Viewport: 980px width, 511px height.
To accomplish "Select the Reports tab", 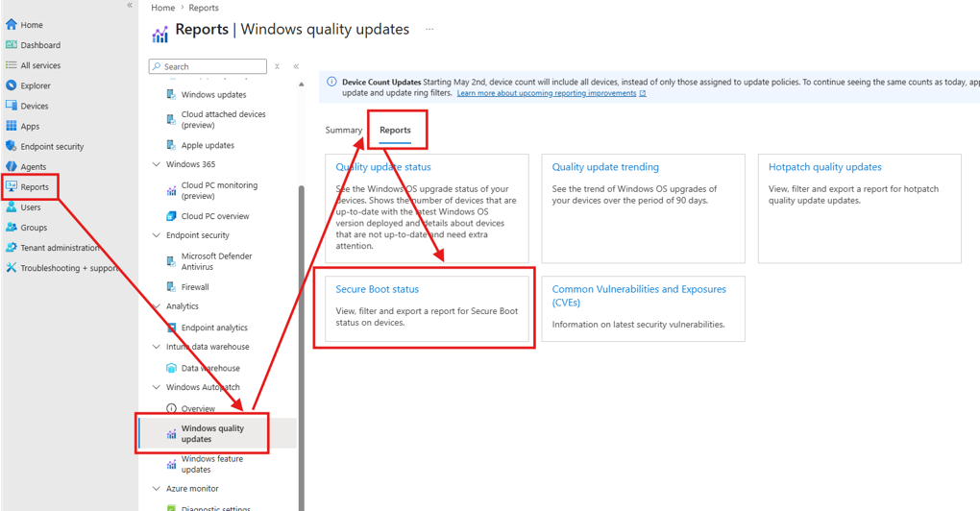I will coord(395,130).
